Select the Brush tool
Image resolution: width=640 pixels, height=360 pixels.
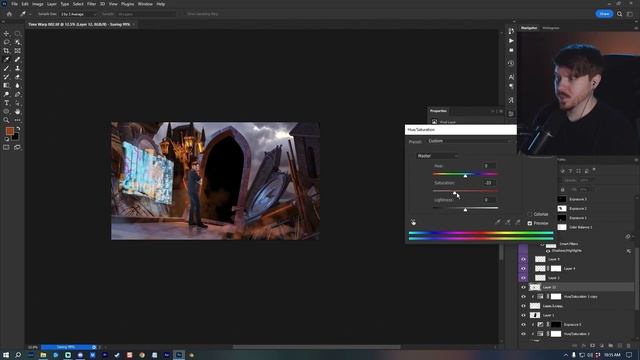6,68
